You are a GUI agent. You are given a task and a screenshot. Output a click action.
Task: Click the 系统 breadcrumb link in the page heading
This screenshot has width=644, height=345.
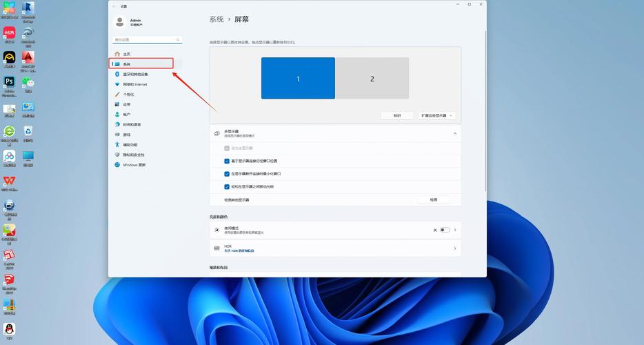pyautogui.click(x=217, y=19)
